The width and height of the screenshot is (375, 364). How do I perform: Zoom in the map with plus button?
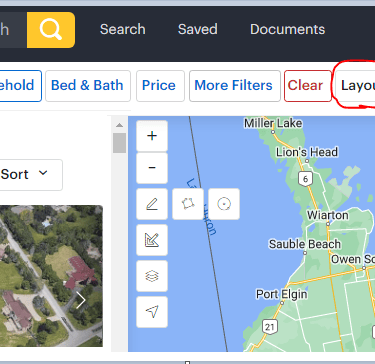(152, 136)
